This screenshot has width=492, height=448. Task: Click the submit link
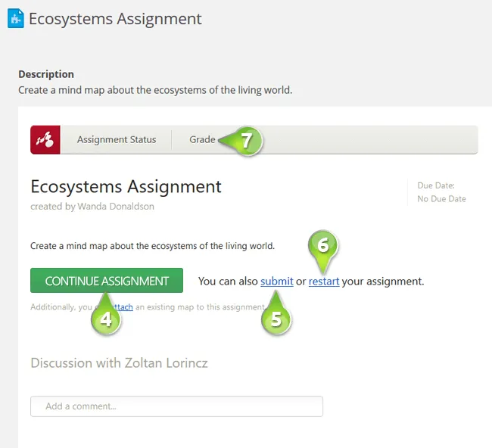(276, 282)
